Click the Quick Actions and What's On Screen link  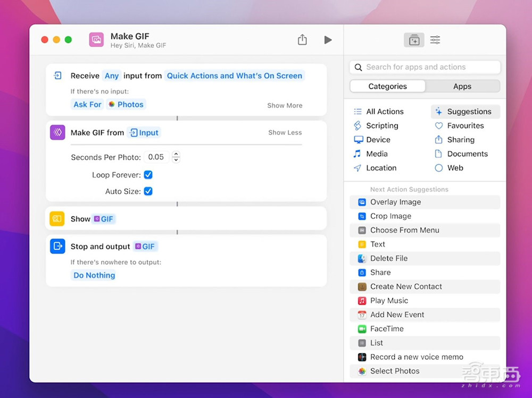point(235,76)
